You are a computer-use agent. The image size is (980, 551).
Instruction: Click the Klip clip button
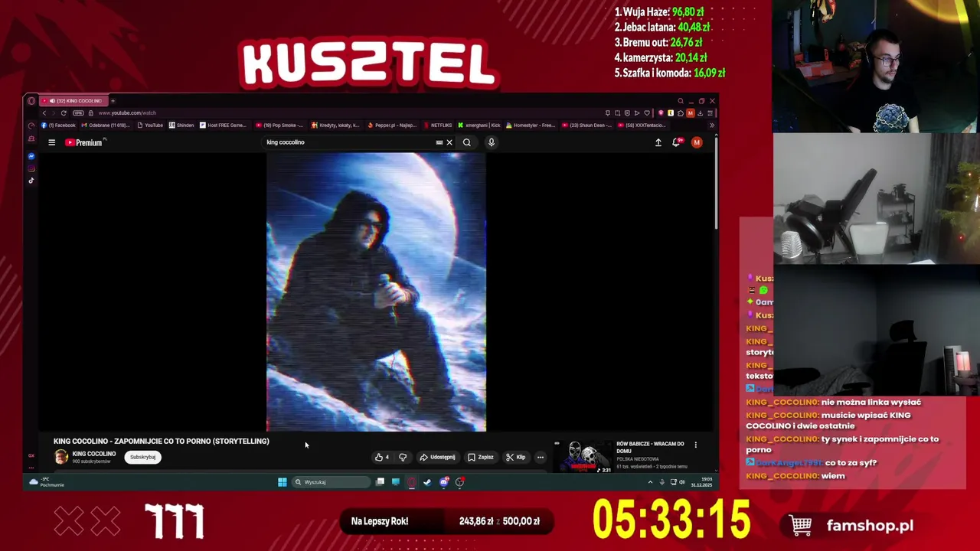(x=516, y=458)
